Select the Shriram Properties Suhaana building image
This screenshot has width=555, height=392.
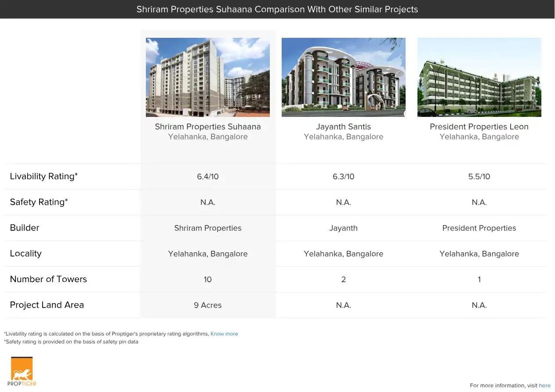pos(208,77)
